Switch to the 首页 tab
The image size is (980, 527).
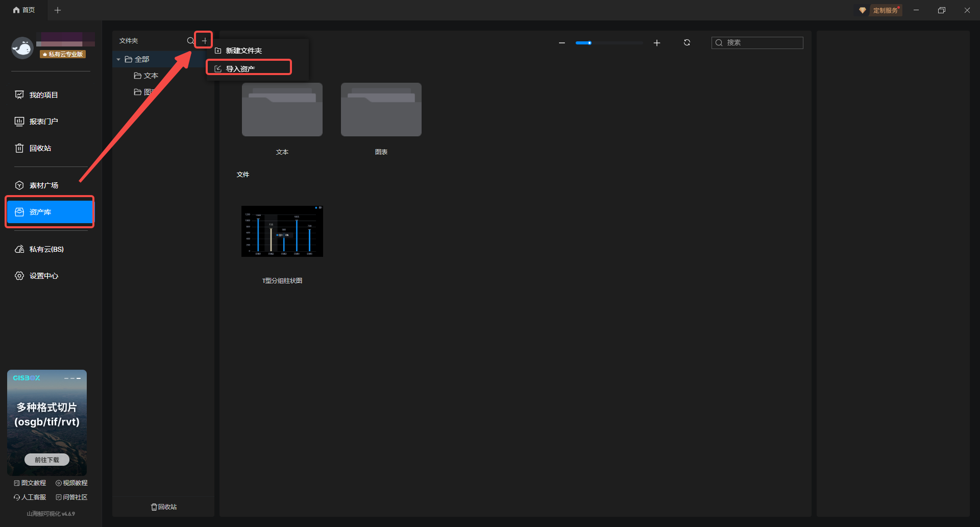tap(24, 10)
